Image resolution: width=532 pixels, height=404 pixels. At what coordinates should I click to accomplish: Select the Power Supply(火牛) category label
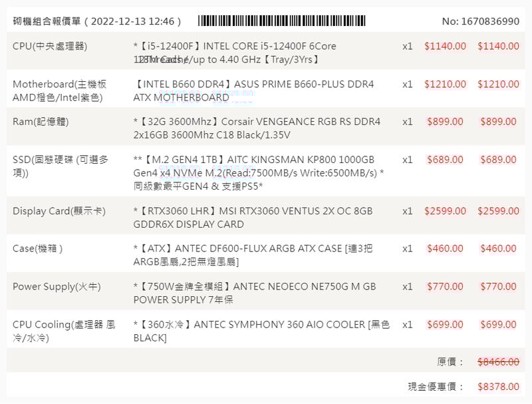coord(57,287)
